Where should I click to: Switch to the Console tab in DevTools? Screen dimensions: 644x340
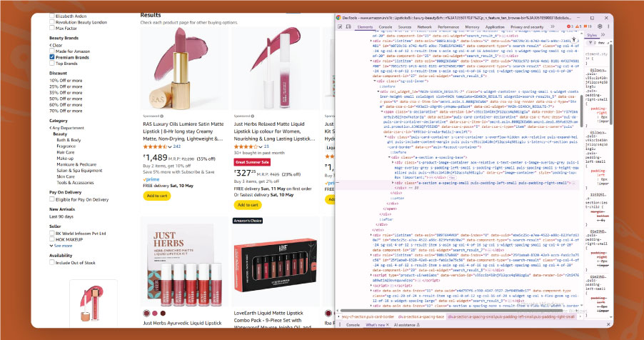click(x=385, y=26)
